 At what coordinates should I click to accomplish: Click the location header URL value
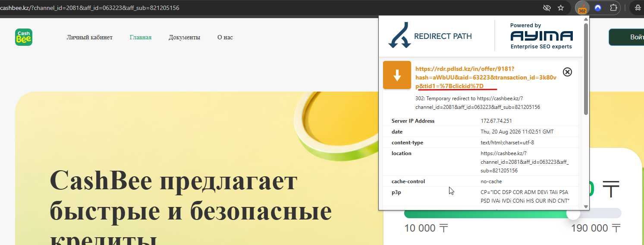click(525, 162)
